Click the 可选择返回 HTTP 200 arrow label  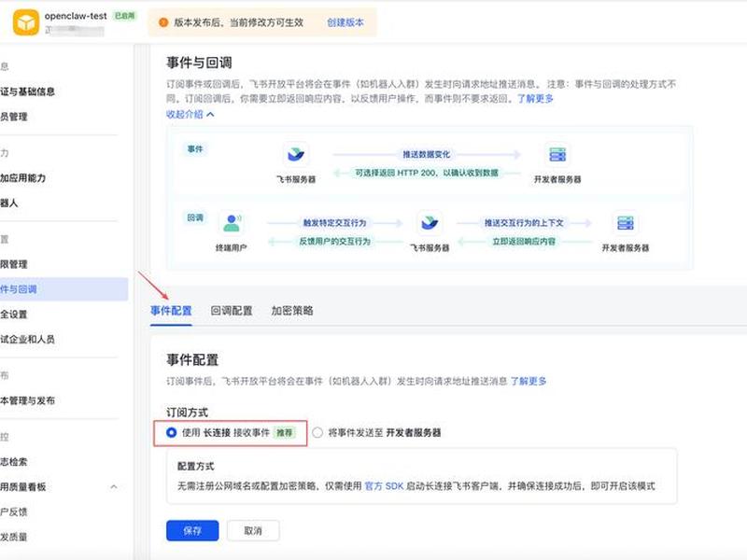tap(427, 173)
